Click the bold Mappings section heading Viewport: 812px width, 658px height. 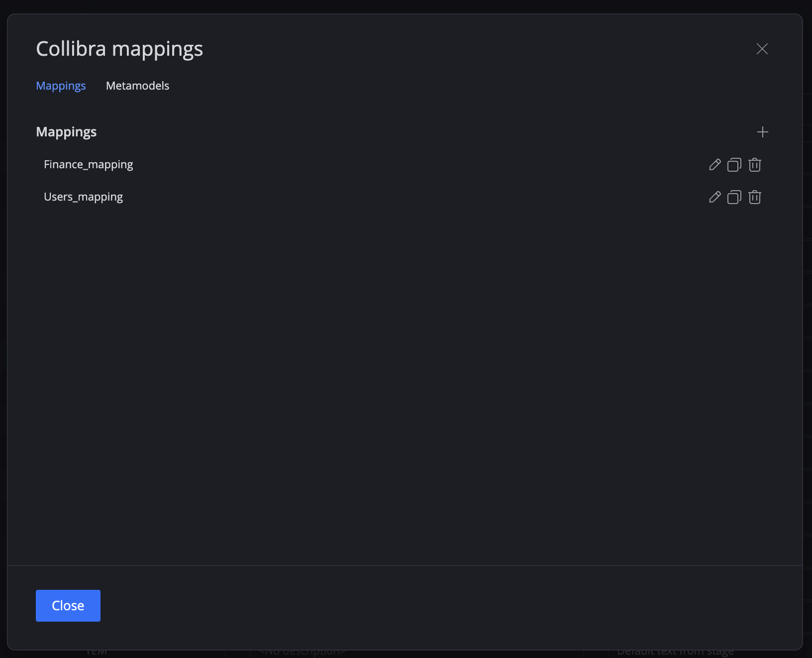[66, 132]
